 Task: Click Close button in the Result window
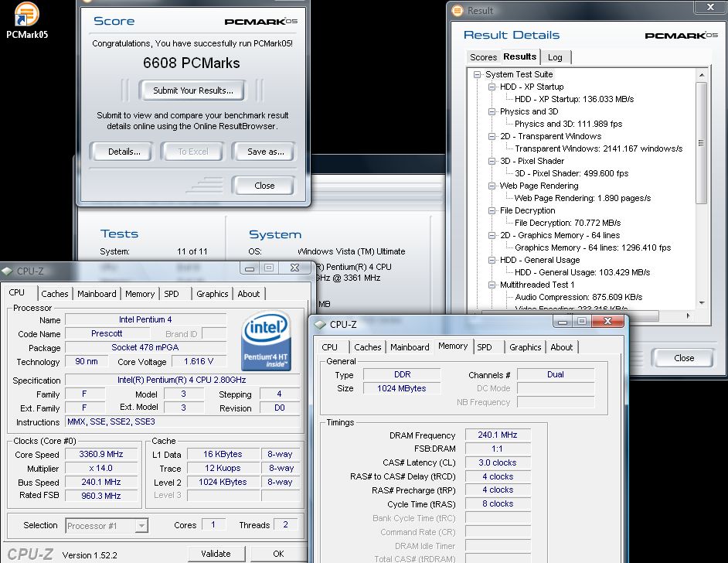point(683,358)
